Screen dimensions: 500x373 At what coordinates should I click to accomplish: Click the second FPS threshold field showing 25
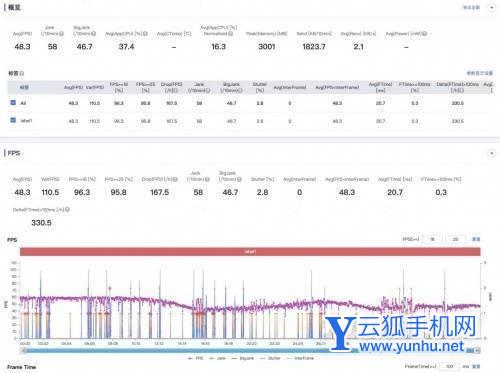[455, 239]
